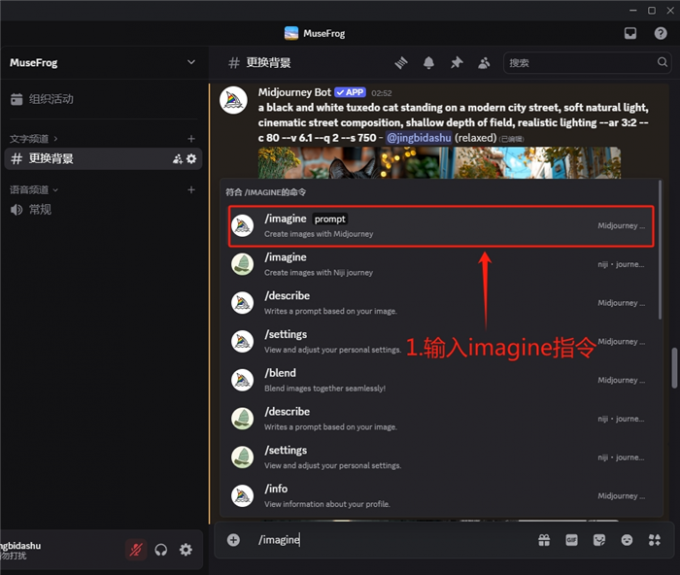Maximize the Discord window
680x575 pixels.
(652, 10)
